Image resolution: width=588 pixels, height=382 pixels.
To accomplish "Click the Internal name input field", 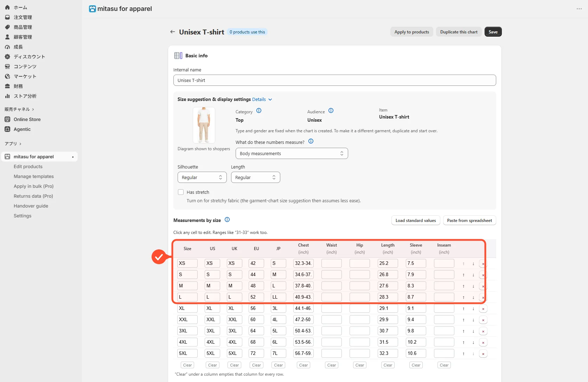I will point(334,80).
